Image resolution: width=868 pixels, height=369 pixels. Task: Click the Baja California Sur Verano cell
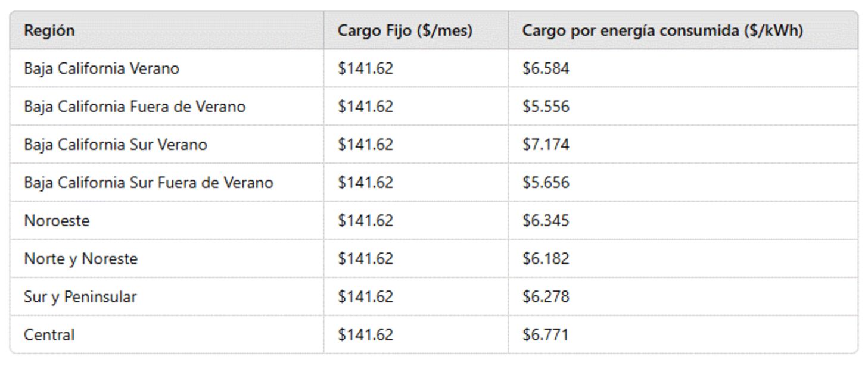pos(116,145)
